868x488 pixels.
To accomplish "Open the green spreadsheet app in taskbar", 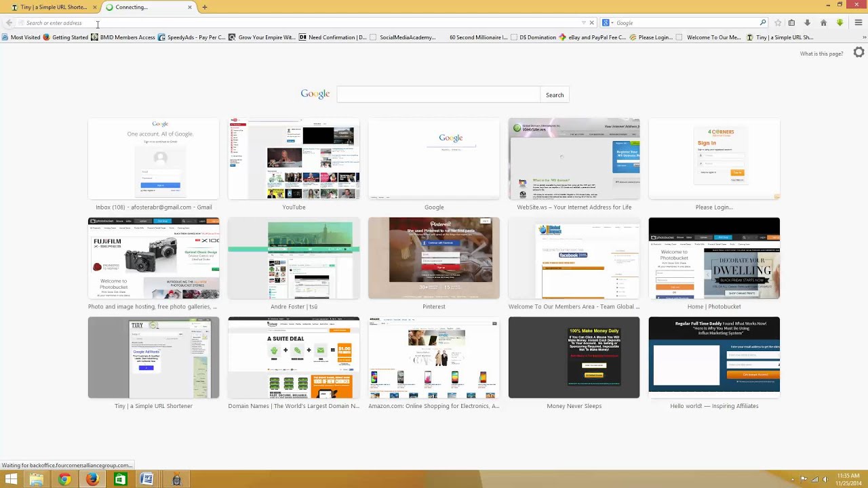I will point(120,479).
